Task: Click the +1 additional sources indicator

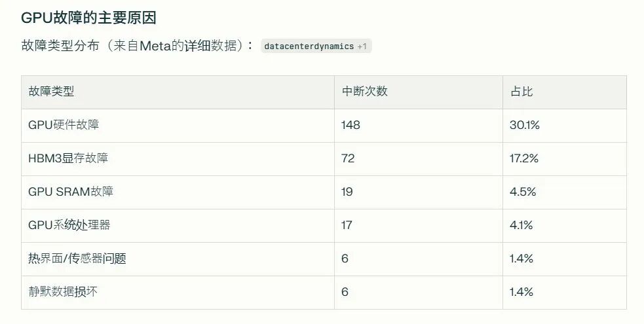Action: 362,46
